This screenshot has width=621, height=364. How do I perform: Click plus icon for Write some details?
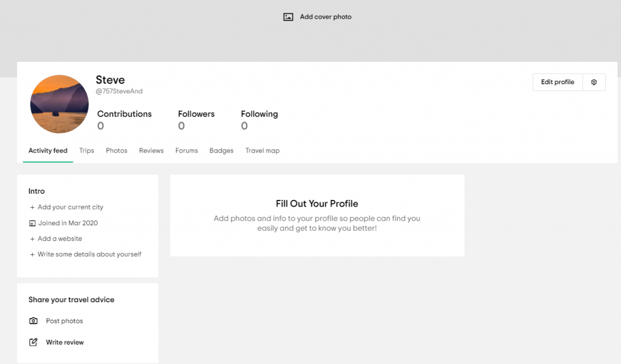coord(32,254)
